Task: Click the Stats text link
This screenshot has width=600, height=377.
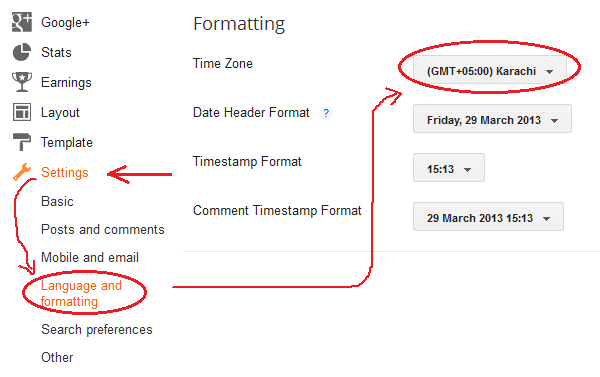Action: (56, 52)
